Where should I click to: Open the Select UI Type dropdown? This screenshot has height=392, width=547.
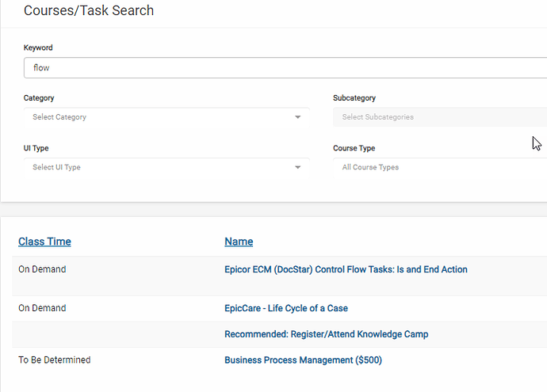[166, 167]
